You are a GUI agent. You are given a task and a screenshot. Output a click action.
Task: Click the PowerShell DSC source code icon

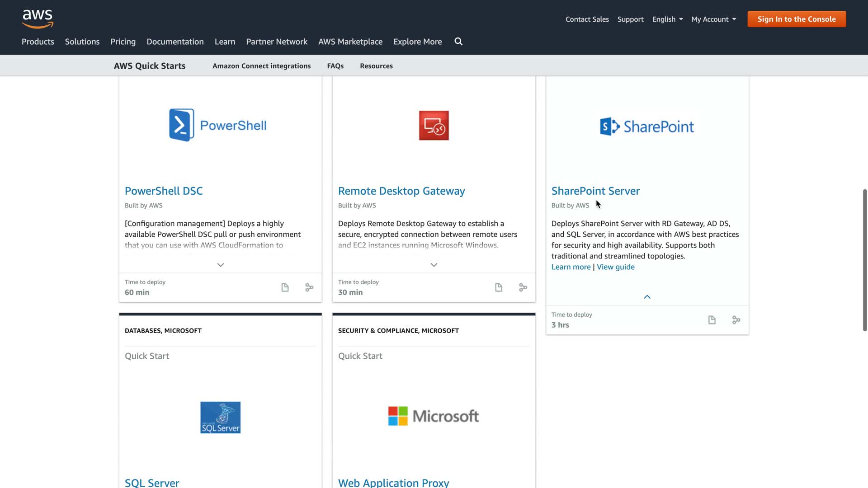tap(309, 287)
